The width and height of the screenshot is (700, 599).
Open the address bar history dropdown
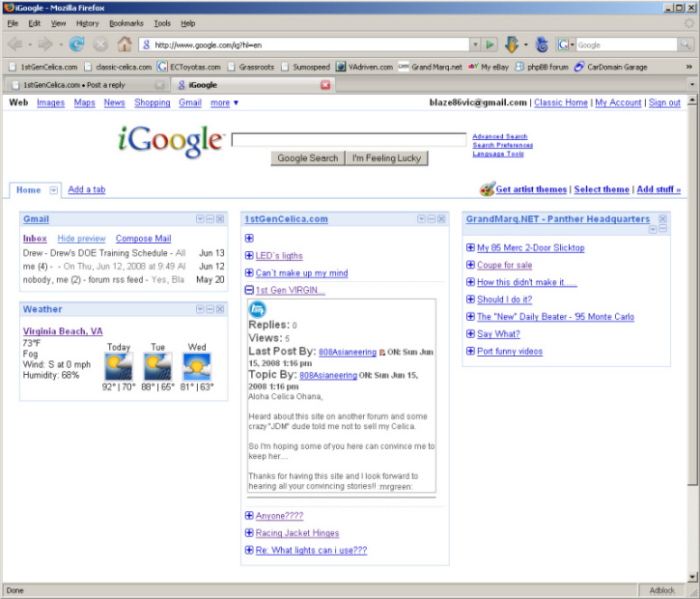(475, 44)
